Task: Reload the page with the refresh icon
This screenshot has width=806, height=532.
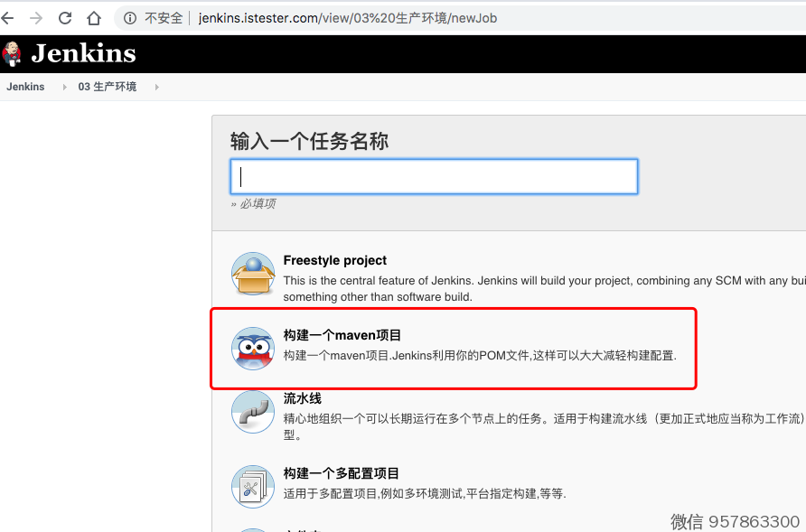Action: (65, 18)
